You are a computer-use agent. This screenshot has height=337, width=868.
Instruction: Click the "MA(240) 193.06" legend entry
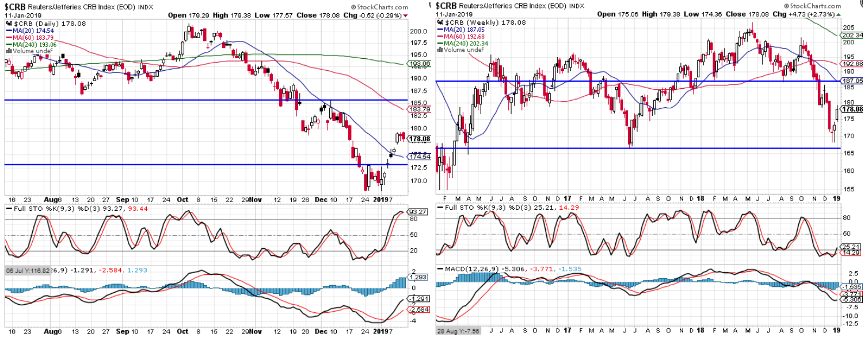click(32, 44)
